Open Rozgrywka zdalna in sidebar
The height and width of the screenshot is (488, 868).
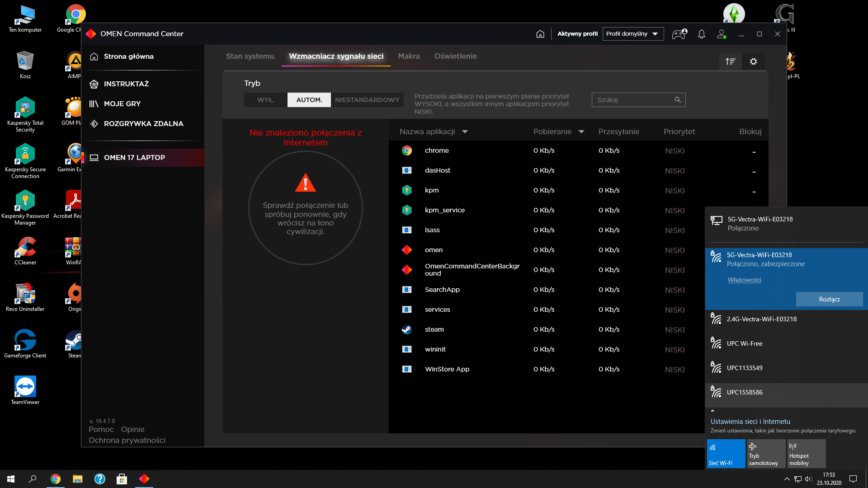(143, 123)
